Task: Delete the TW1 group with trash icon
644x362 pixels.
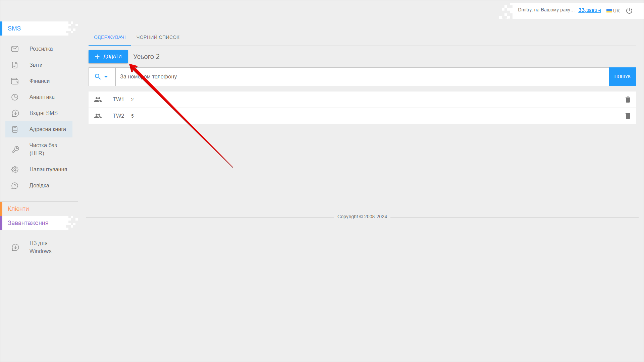Action: (x=628, y=100)
